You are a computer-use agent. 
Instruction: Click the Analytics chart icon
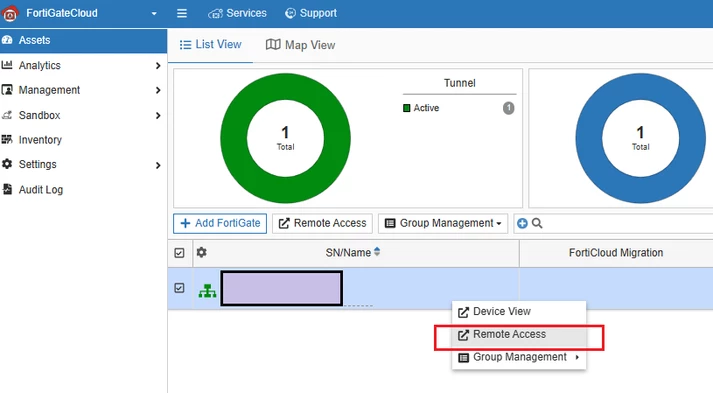pyautogui.click(x=7, y=65)
